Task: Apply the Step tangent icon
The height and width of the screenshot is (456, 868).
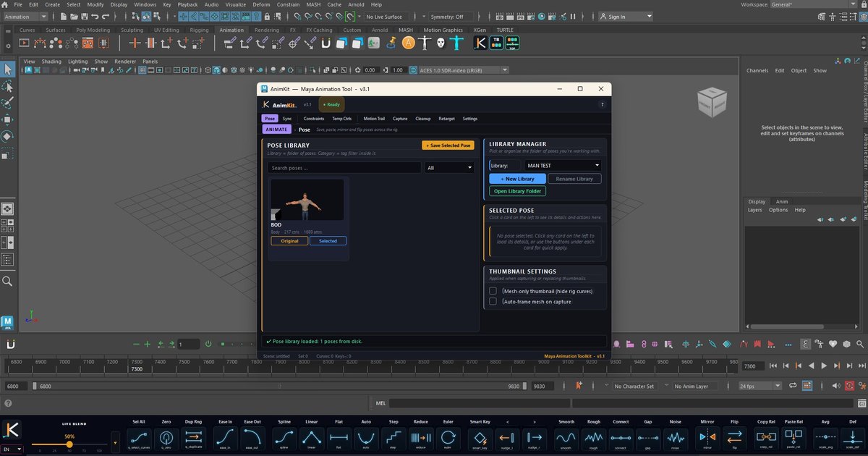Action: click(x=393, y=437)
